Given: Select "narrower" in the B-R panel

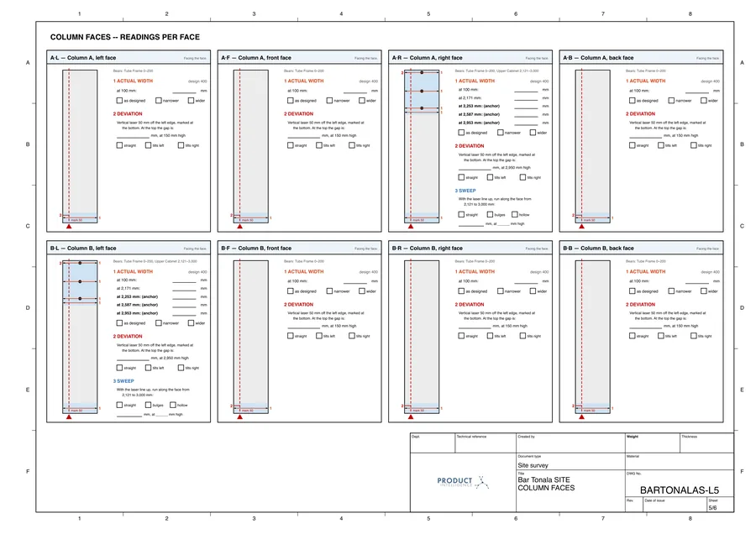Looking at the screenshot, I should coord(501,291).
